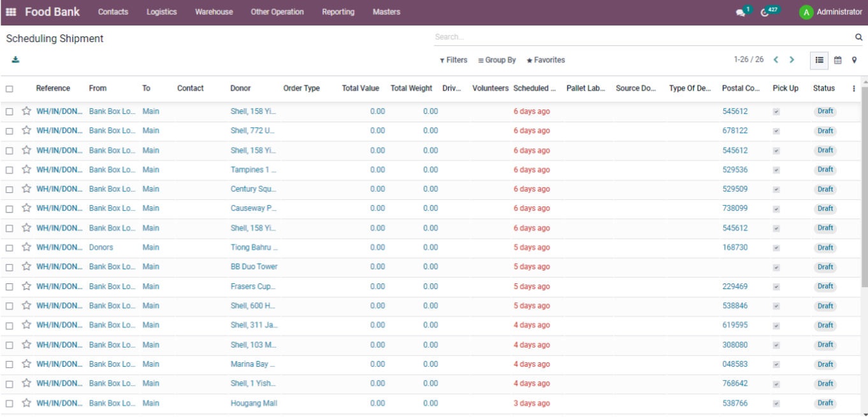
Task: Star the Century Squ... shipment row
Action: coord(26,188)
